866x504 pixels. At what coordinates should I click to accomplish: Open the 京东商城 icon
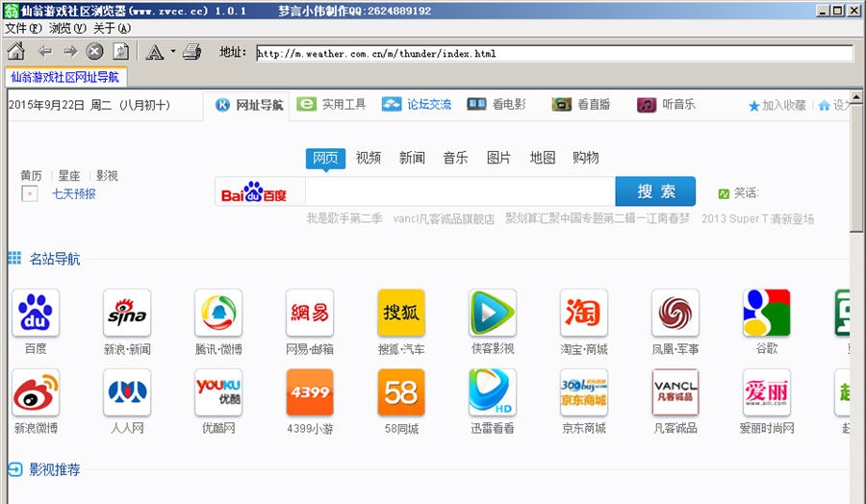584,392
